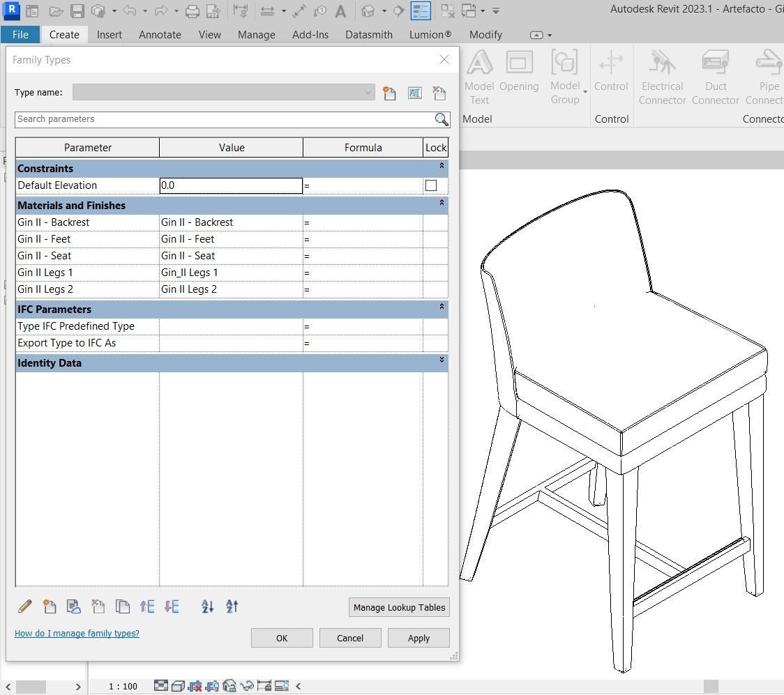Image resolution: width=784 pixels, height=695 pixels.
Task: Click the Rename Type icon
Action: click(x=414, y=93)
